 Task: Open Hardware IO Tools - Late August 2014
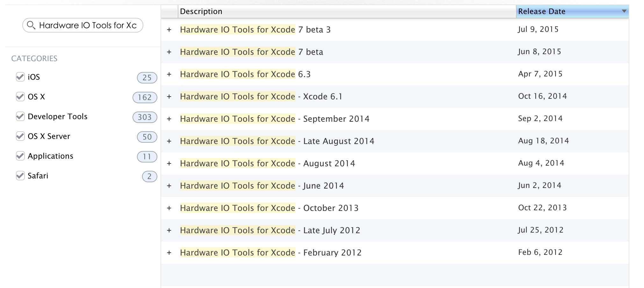coord(277,141)
